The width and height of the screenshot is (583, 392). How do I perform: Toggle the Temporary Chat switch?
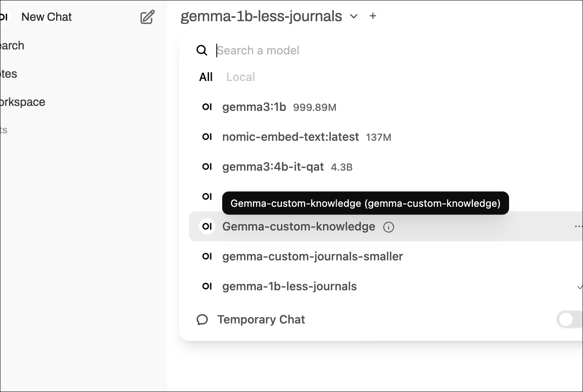570,319
